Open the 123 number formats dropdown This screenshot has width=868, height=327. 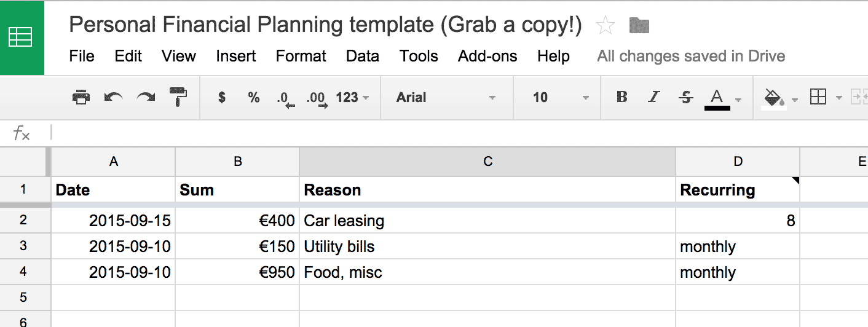click(x=352, y=97)
